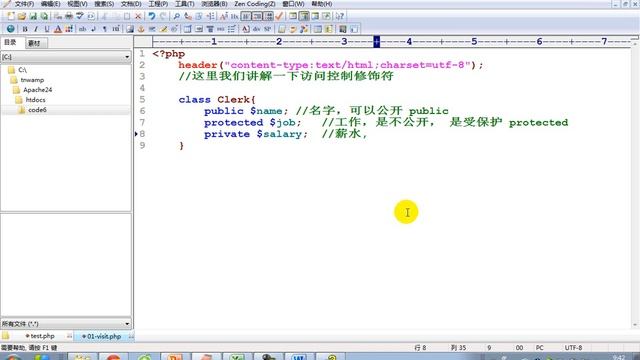Click the span SP tag icon
Viewport: 640px width, 360px height.
pyautogui.click(x=267, y=29)
